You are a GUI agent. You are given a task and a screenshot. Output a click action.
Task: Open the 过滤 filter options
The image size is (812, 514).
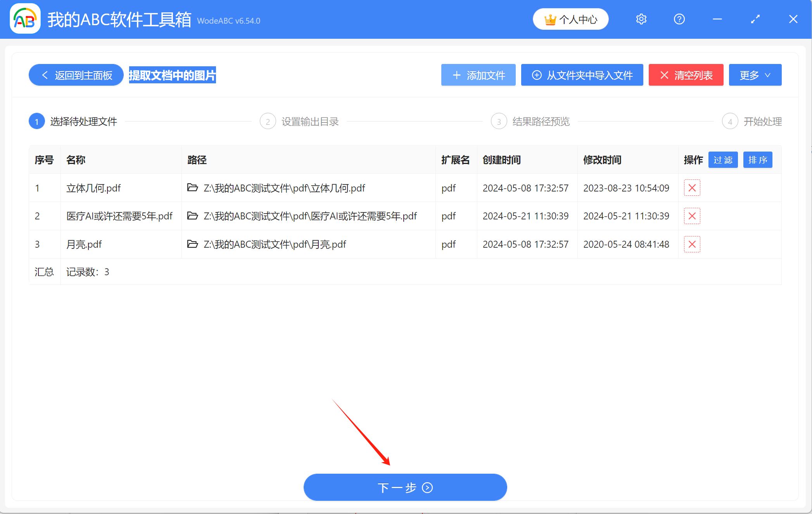click(x=723, y=160)
